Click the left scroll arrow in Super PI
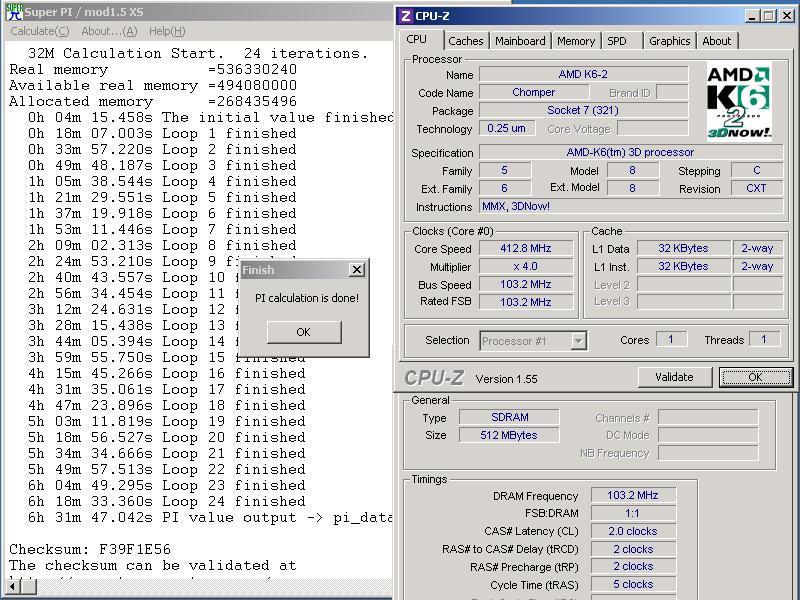Viewport: 800px width, 600px height. coord(11,586)
